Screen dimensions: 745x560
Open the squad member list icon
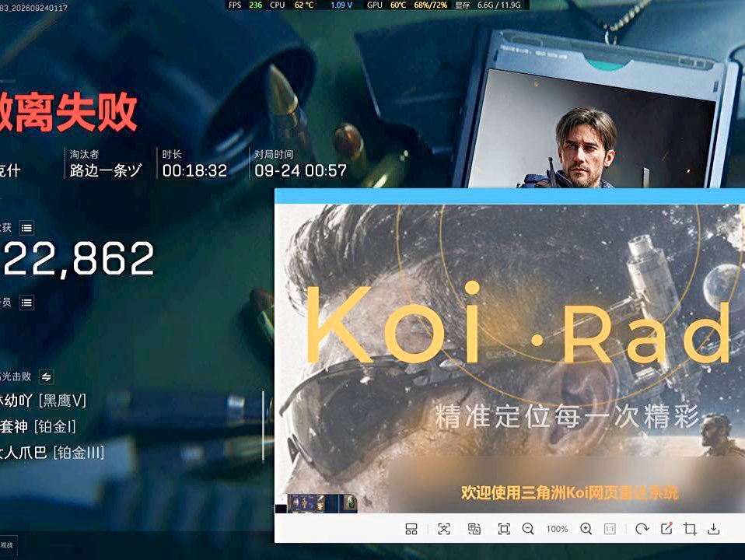coord(26,303)
